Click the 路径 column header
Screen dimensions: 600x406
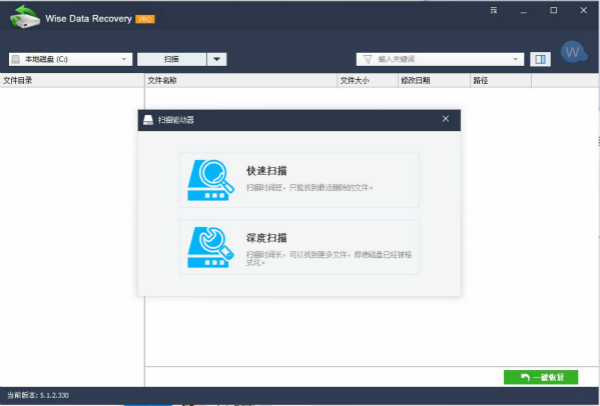(480, 79)
